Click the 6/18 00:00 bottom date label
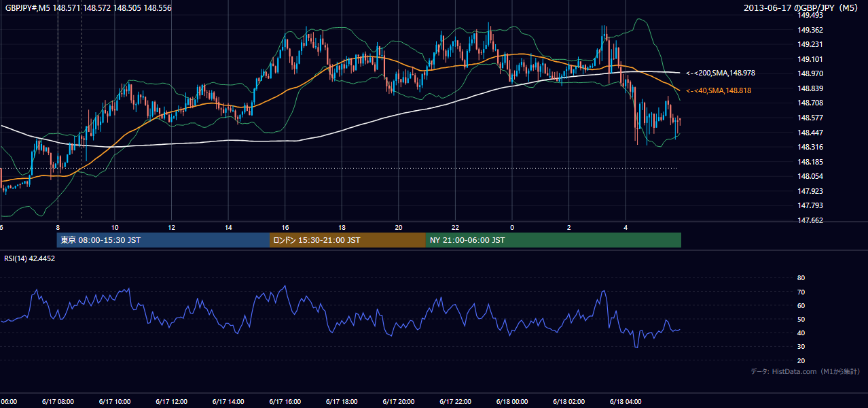This screenshot has width=868, height=408. [x=511, y=402]
